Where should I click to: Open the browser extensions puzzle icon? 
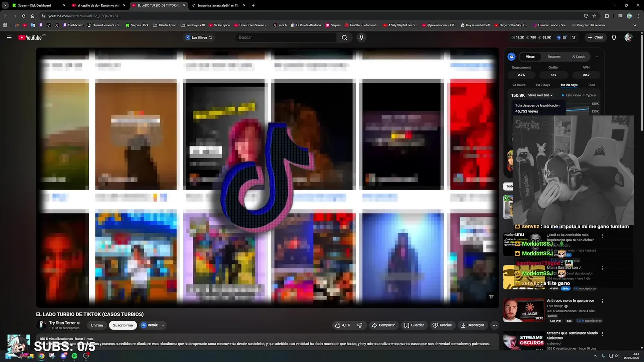pyautogui.click(x=607, y=16)
